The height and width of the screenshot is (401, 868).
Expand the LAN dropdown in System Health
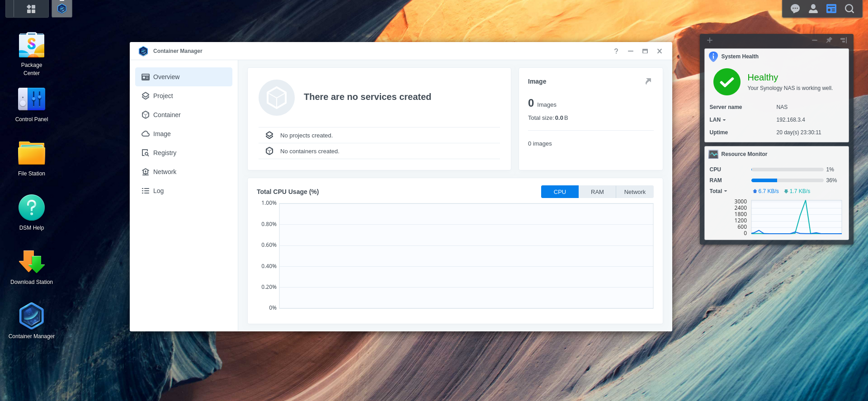(717, 120)
